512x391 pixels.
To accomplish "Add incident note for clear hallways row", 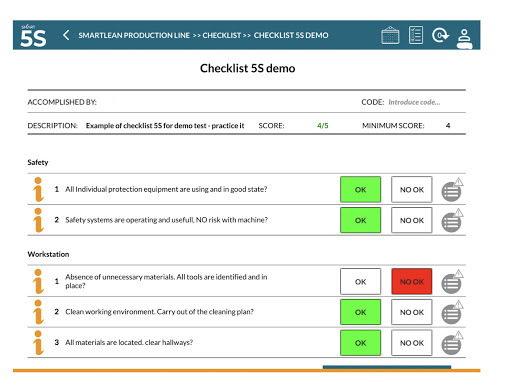I will (x=452, y=343).
